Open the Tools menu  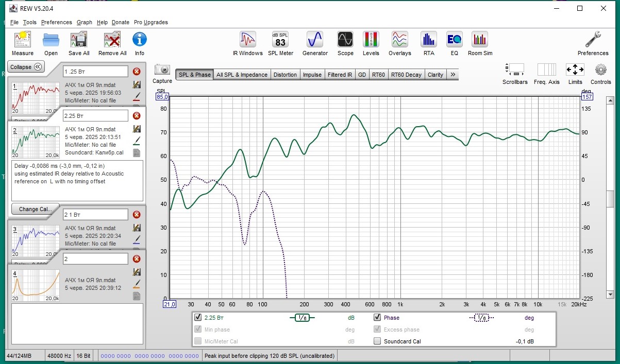[x=30, y=22]
